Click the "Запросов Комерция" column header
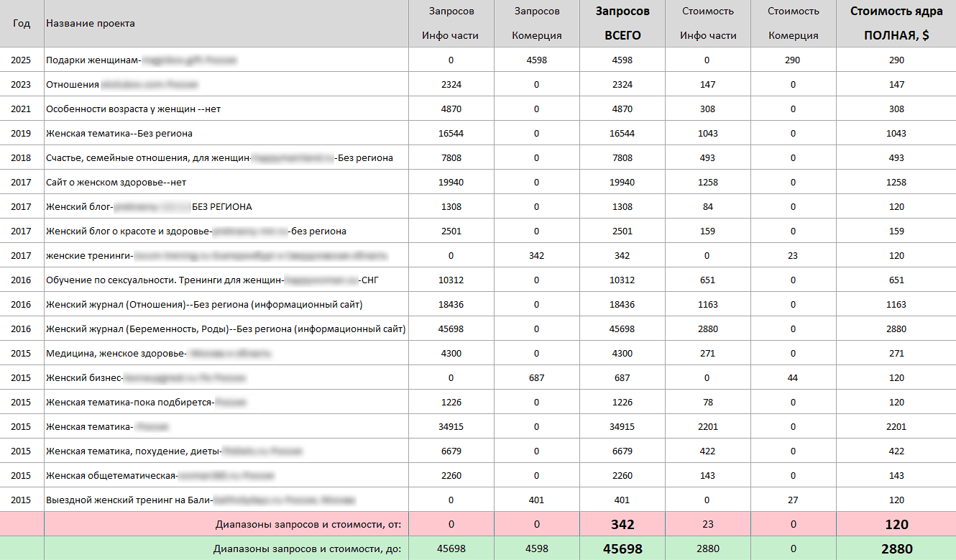 click(536, 23)
